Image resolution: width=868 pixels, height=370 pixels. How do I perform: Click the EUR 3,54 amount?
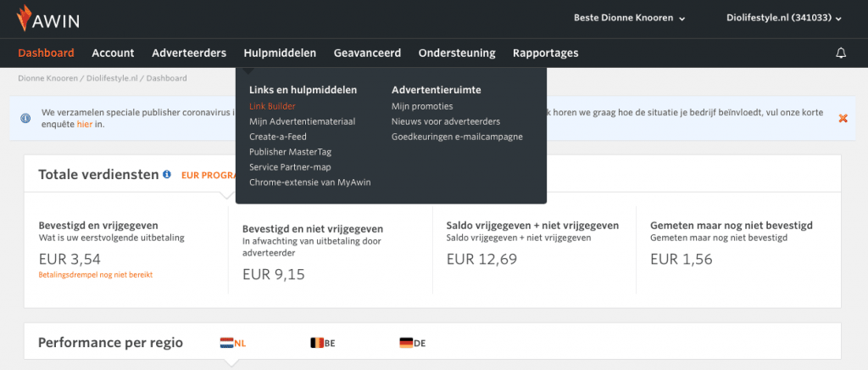[70, 259]
